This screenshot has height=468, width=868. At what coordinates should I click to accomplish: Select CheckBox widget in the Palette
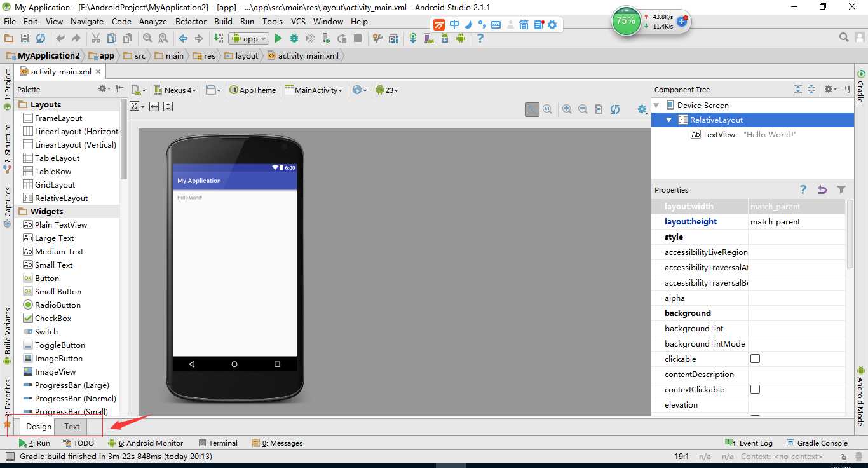click(47, 318)
